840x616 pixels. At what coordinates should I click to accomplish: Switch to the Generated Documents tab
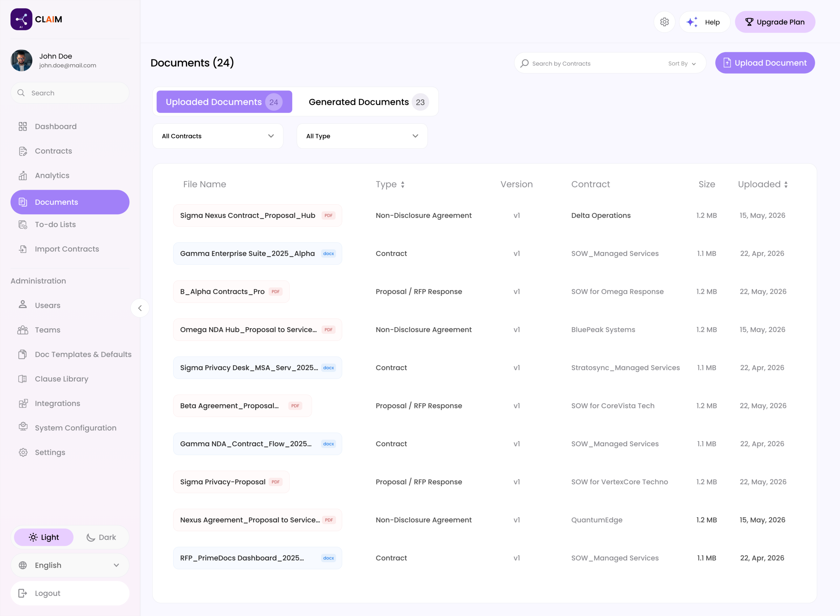(x=368, y=102)
